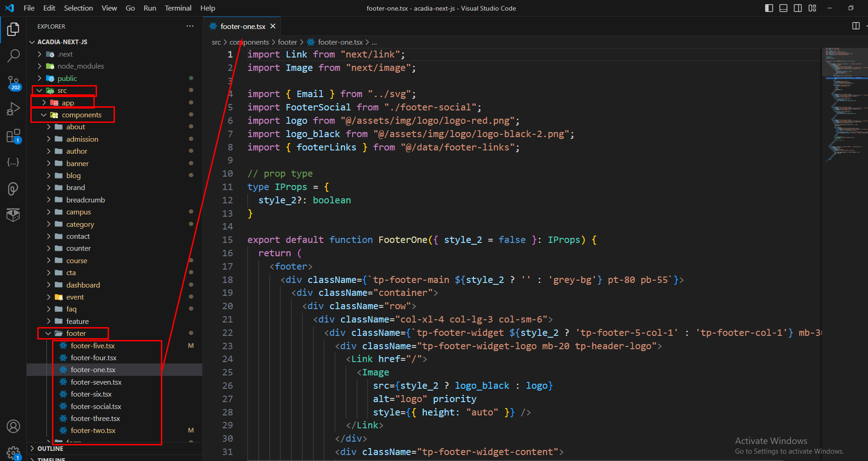Expand the dashboard folder

coord(48,285)
